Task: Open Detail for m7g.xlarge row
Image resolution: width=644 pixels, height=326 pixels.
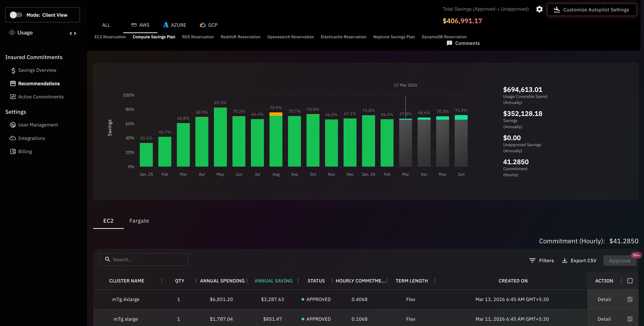Action: (604, 319)
